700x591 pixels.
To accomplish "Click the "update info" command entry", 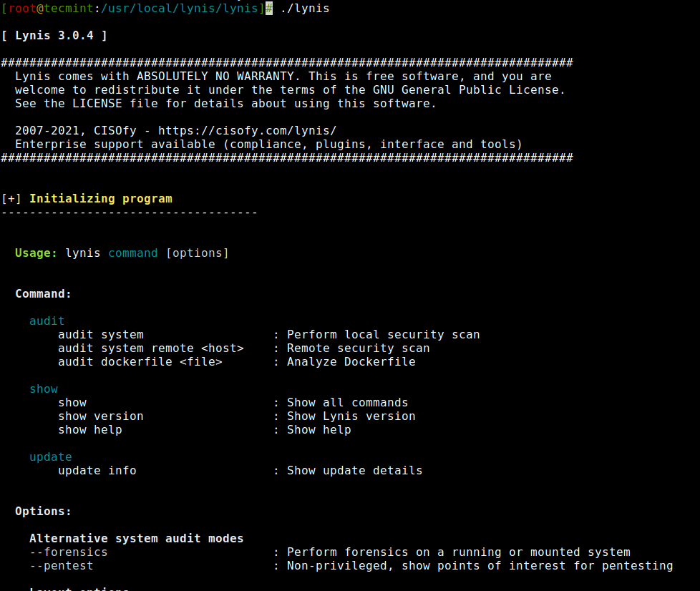I will pos(97,471).
